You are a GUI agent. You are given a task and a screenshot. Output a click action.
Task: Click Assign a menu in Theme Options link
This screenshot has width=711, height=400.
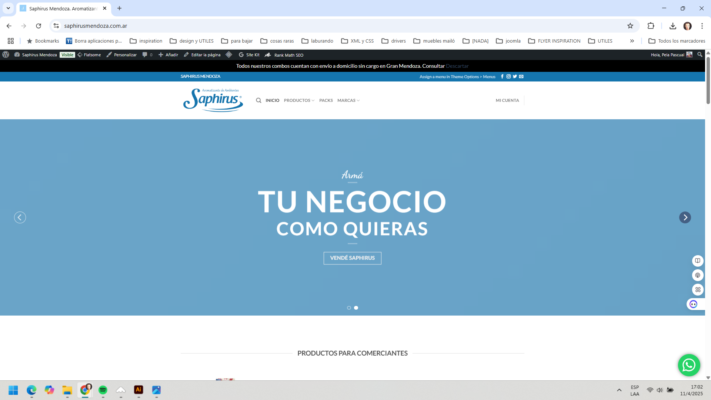(457, 77)
